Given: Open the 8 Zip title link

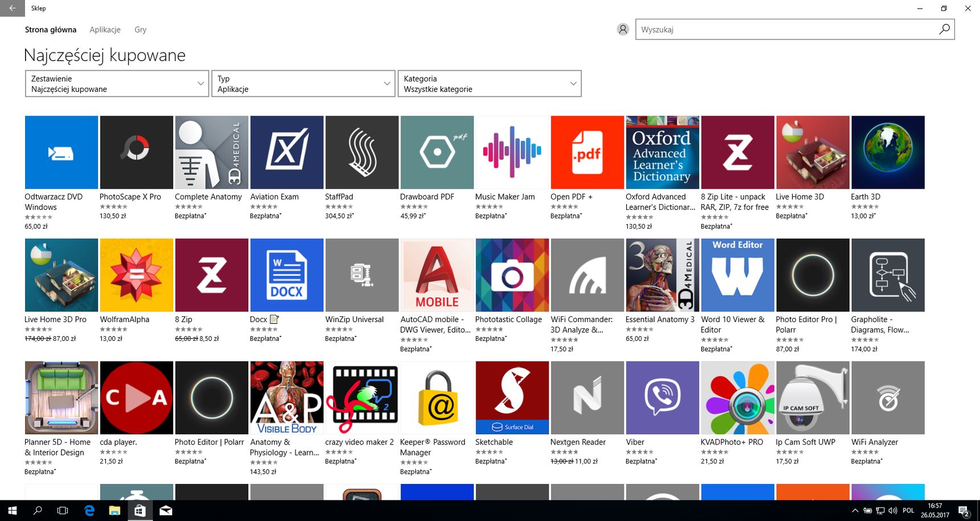Looking at the screenshot, I should pyautogui.click(x=183, y=319).
